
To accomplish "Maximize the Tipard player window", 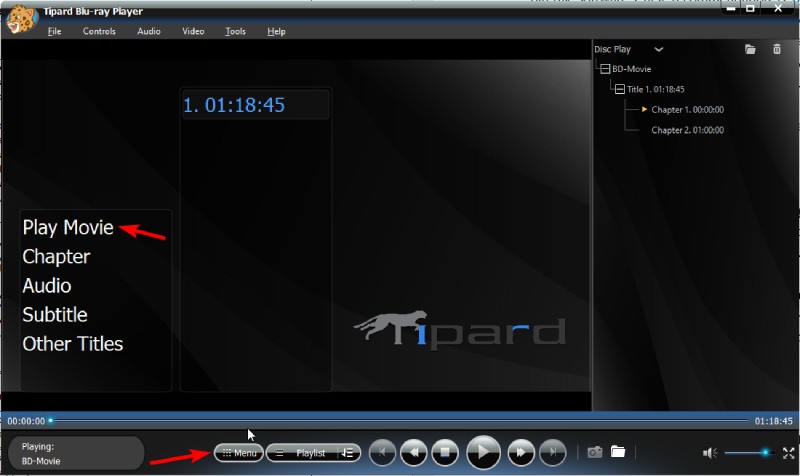I will (x=750, y=8).
